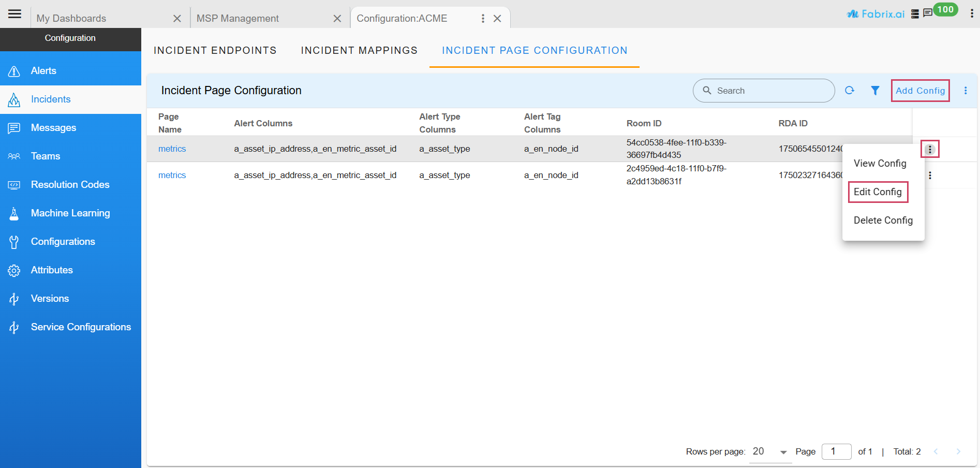Open the hamburger main menu

(x=14, y=14)
